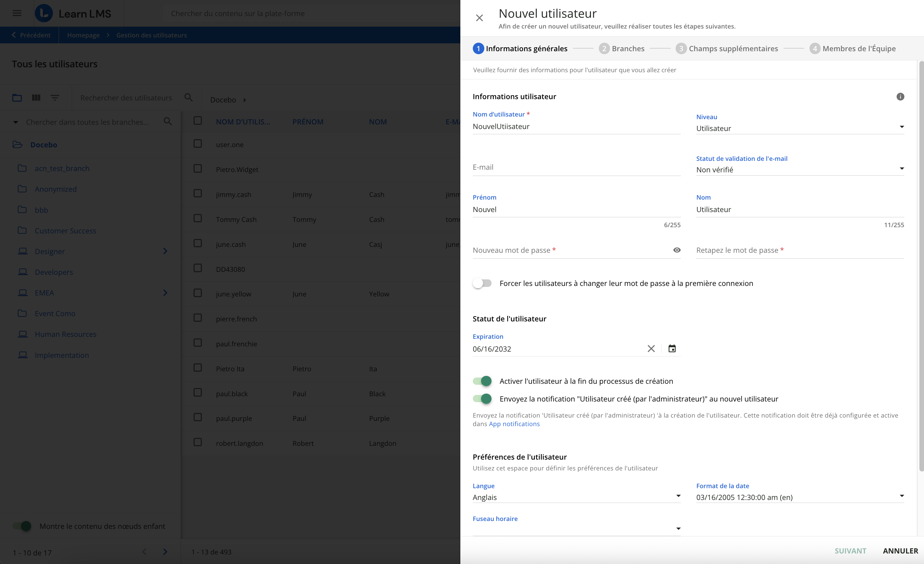
Task: Check the checkbox next to jimmy.cash
Action: point(198,193)
